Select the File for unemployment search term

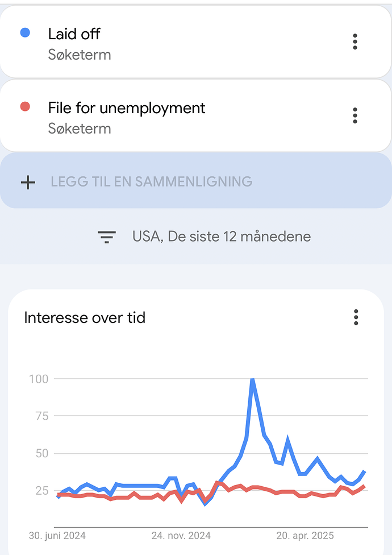tap(196, 116)
